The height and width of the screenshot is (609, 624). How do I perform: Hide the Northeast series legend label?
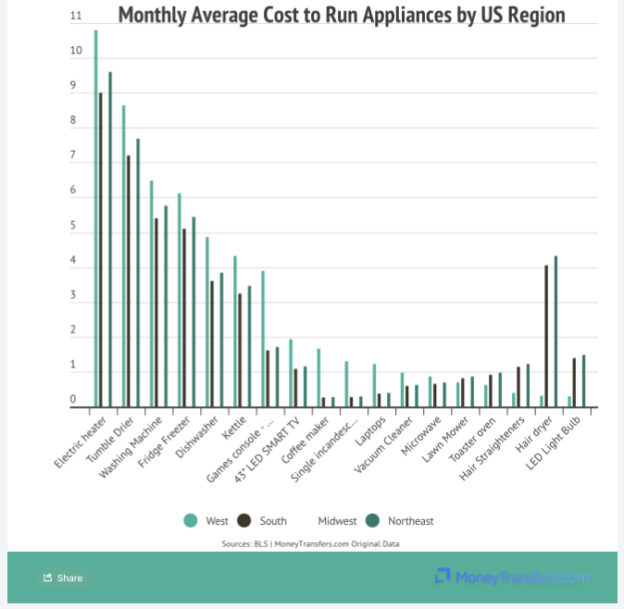pyautogui.click(x=409, y=521)
